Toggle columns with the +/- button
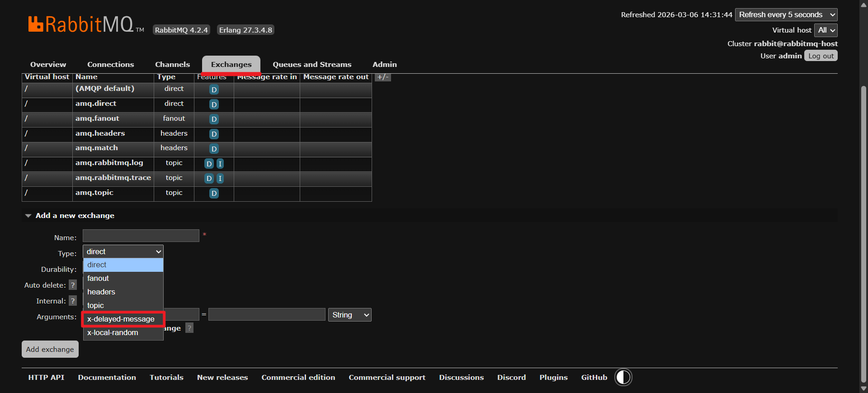This screenshot has width=868, height=393. pyautogui.click(x=382, y=77)
